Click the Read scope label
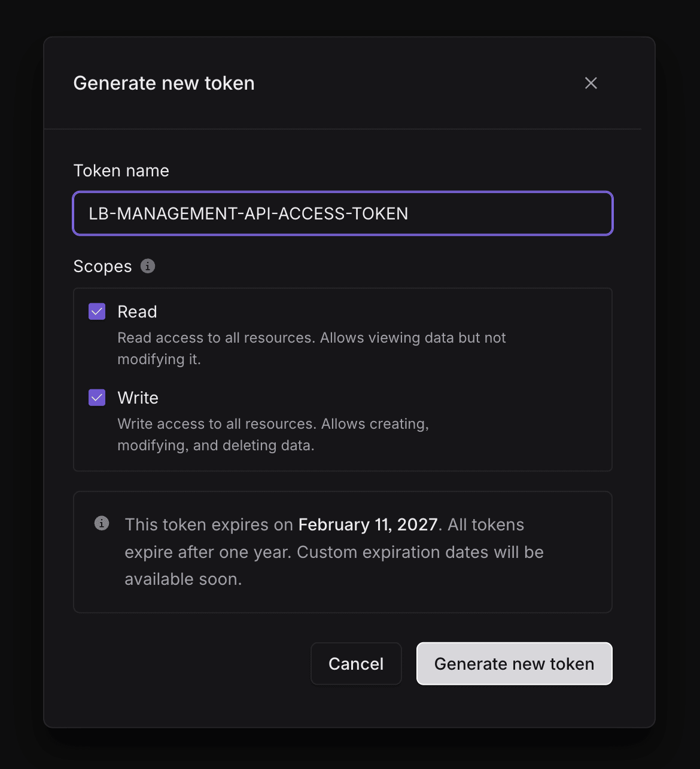Image resolution: width=700 pixels, height=769 pixels. pos(137,311)
